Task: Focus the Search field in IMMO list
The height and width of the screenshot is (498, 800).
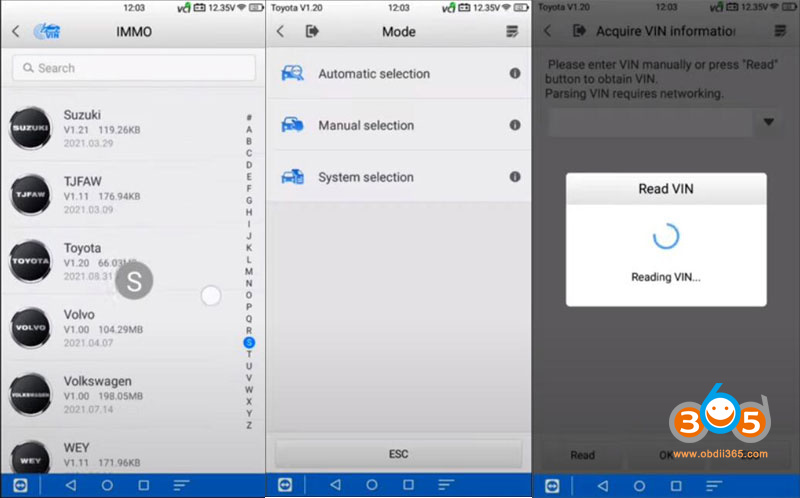Action: [134, 68]
